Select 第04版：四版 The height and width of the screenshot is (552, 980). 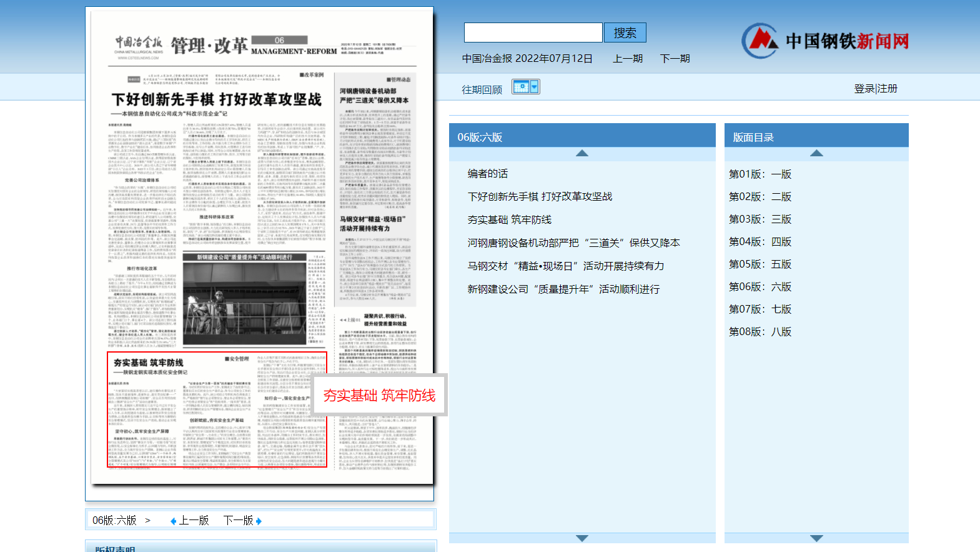[760, 241]
